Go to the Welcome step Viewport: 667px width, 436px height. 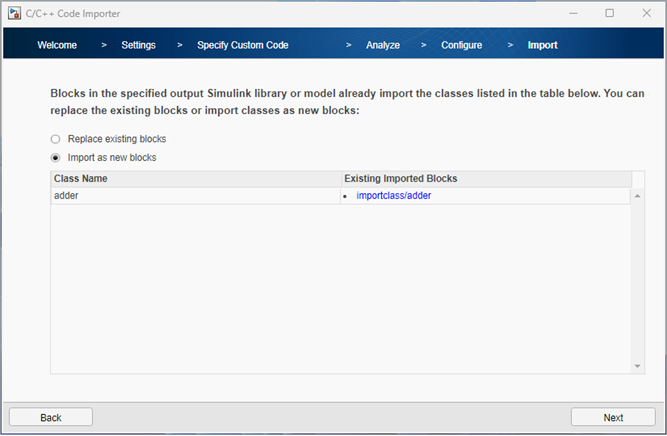pos(57,45)
